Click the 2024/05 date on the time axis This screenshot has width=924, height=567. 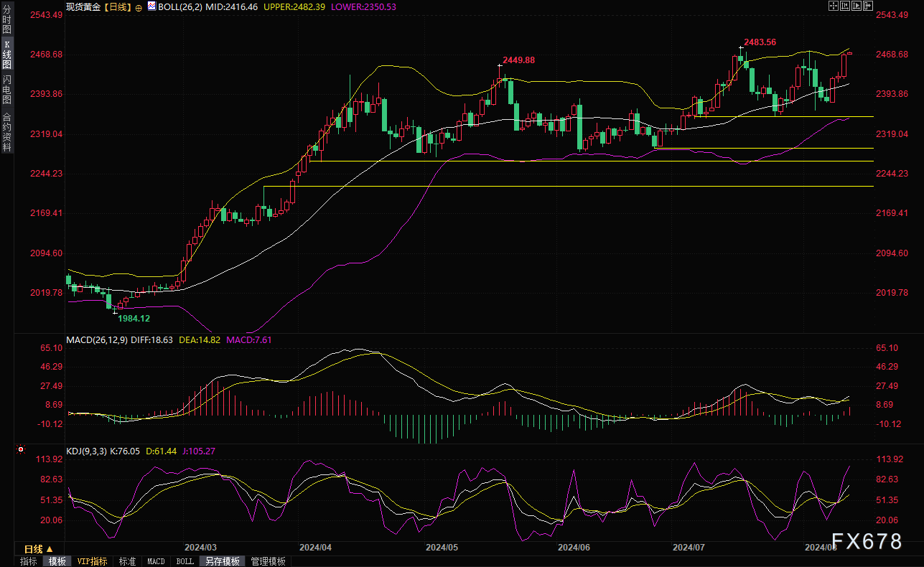tap(442, 548)
